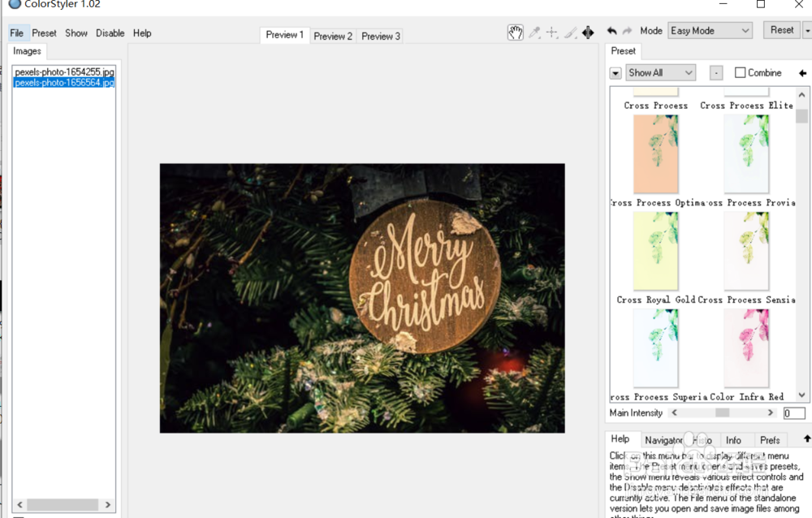812x518 pixels.
Task: Select the eyedropper tool
Action: pos(534,32)
